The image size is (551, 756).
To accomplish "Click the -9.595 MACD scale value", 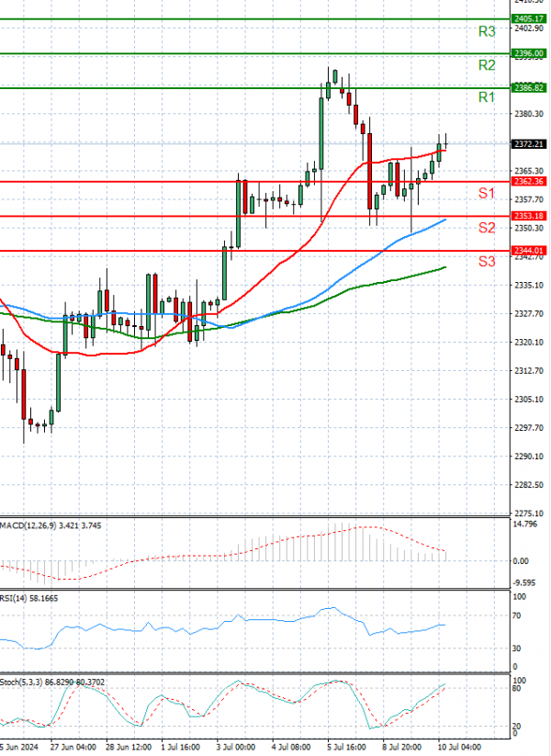I will (524, 583).
